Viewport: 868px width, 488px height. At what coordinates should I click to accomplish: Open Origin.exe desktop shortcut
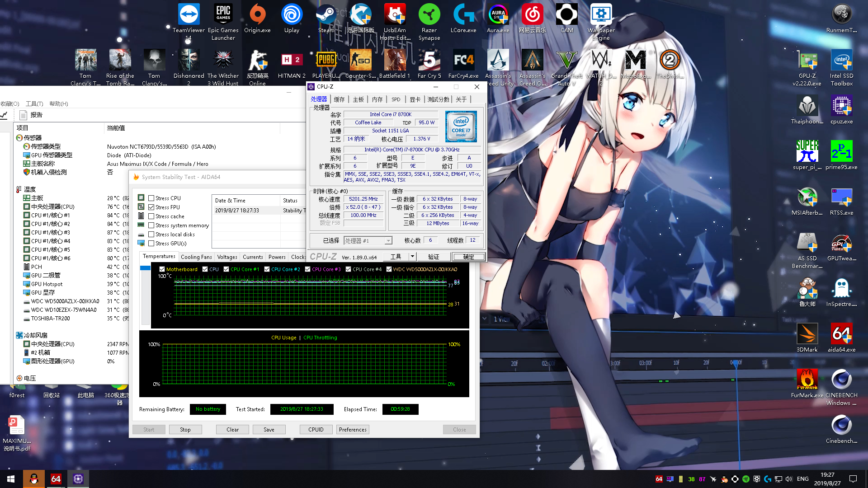pos(257,18)
